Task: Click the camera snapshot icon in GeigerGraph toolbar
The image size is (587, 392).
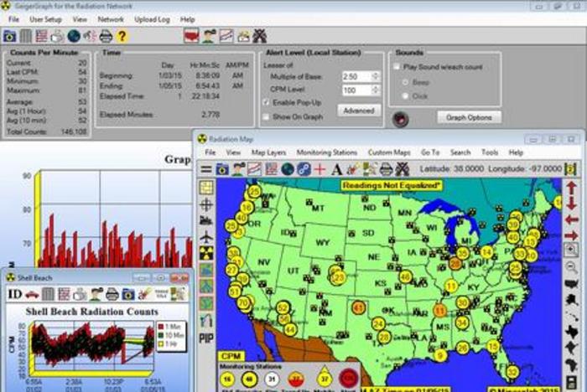Action: pyautogui.click(x=9, y=36)
